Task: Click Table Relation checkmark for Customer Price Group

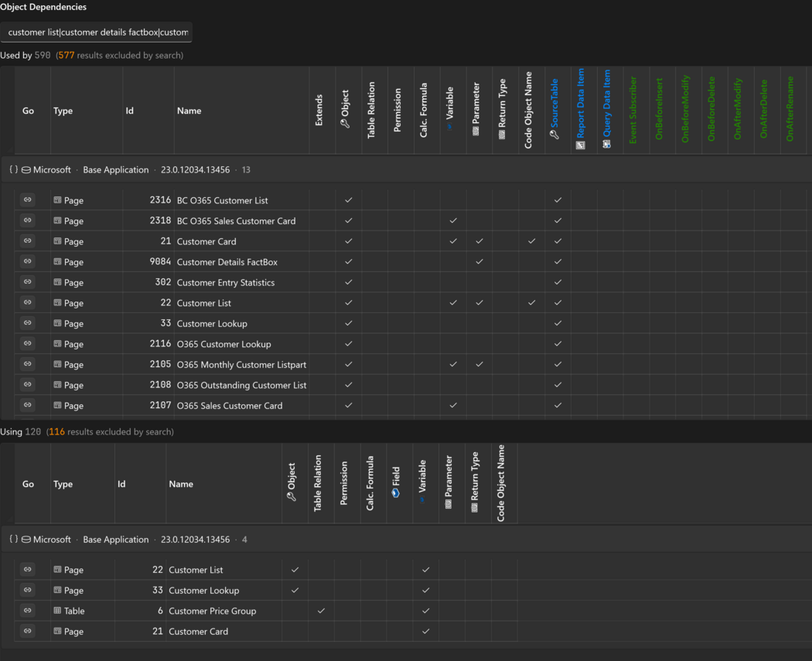Action: (321, 611)
